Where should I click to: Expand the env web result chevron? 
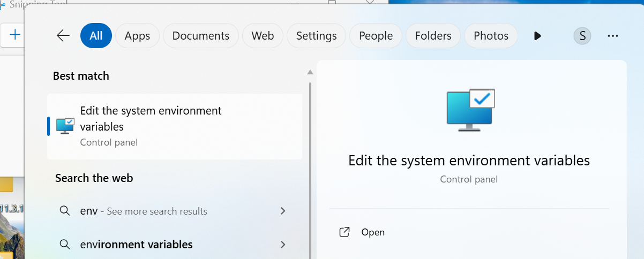coord(283,211)
